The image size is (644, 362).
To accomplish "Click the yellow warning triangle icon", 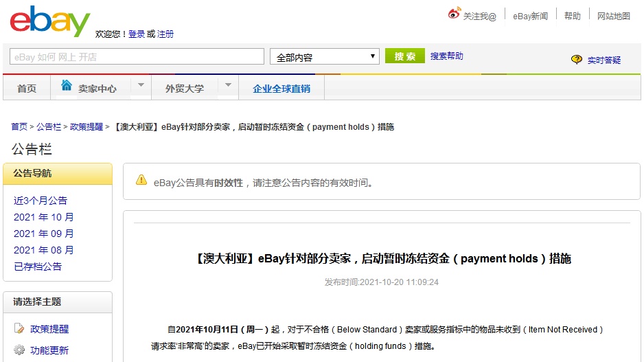I will click(141, 180).
